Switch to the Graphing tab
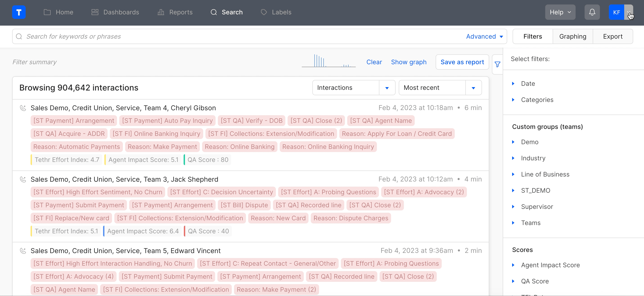This screenshot has width=644, height=296. 572,36
